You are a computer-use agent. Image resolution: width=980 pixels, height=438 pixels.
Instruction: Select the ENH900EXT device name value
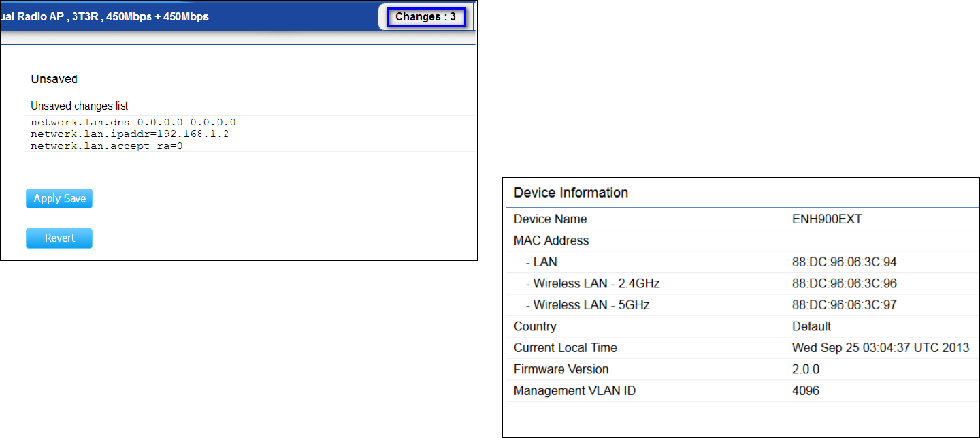[x=827, y=219]
